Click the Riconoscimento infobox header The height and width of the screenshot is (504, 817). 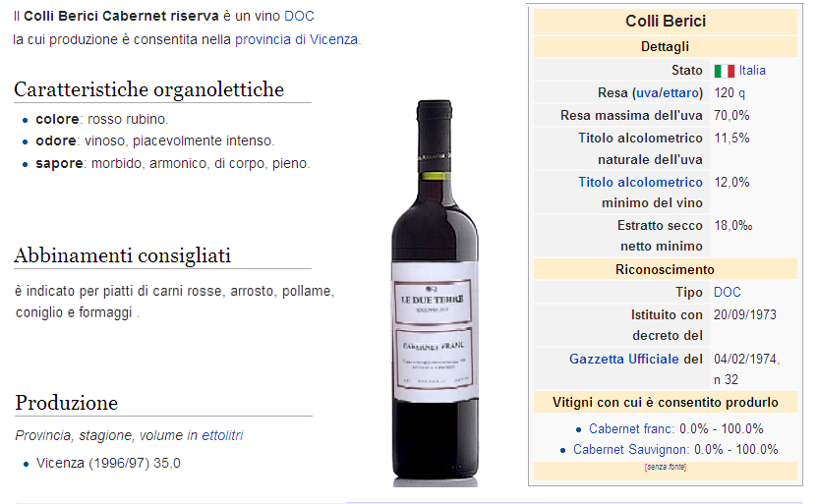pos(666,269)
